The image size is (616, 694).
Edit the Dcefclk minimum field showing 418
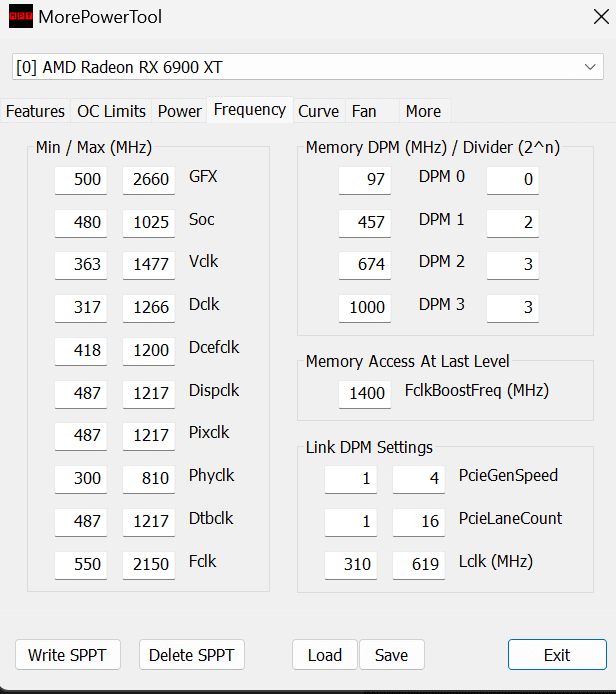point(81,351)
